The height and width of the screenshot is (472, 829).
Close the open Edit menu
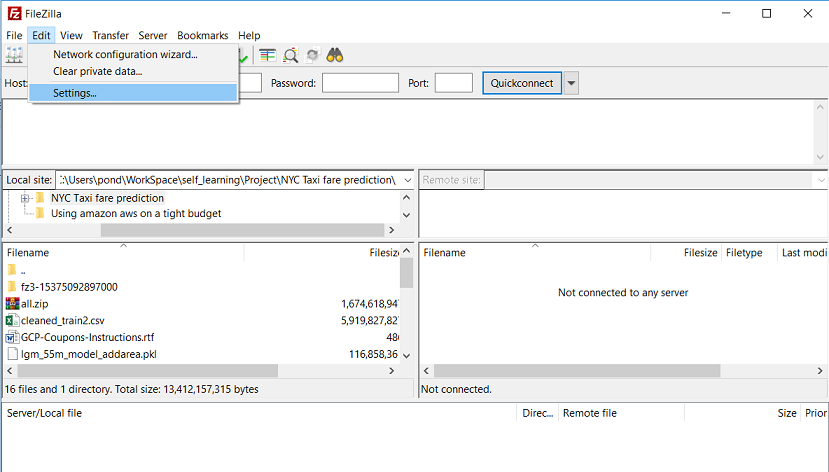pyautogui.click(x=41, y=35)
